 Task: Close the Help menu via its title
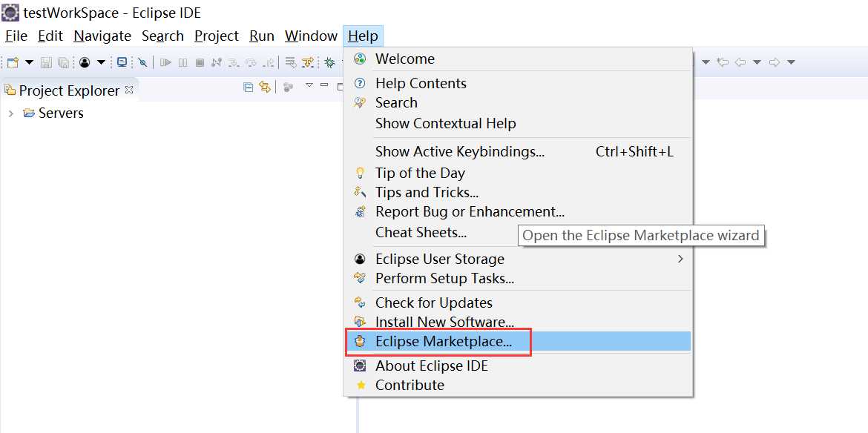[x=363, y=36]
